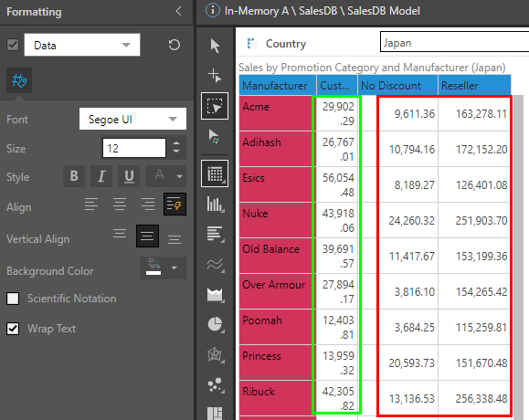This screenshot has width=529, height=420.
Task: Reset formatting with the circular arrow icon
Action: [x=175, y=45]
